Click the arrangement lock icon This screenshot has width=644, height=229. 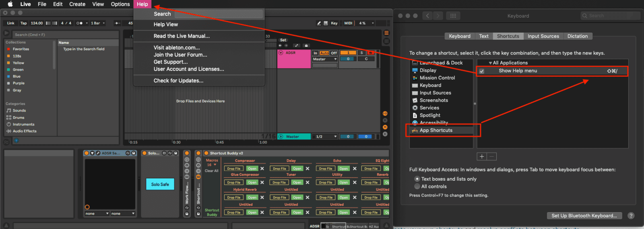pos(306,45)
